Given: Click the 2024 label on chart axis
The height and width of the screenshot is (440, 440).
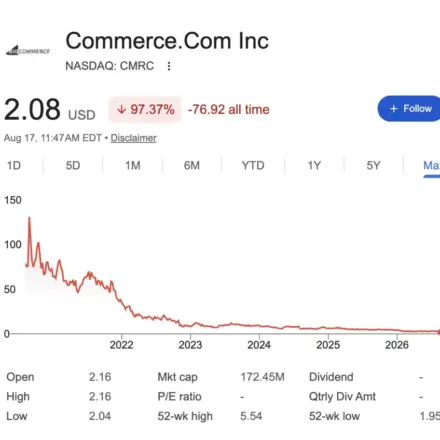Looking at the screenshot, I should (x=259, y=345).
